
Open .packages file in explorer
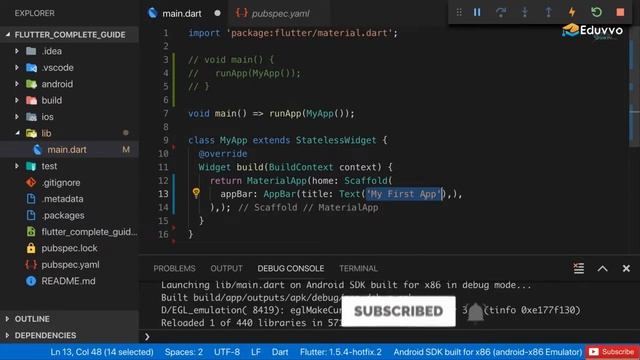click(x=63, y=215)
